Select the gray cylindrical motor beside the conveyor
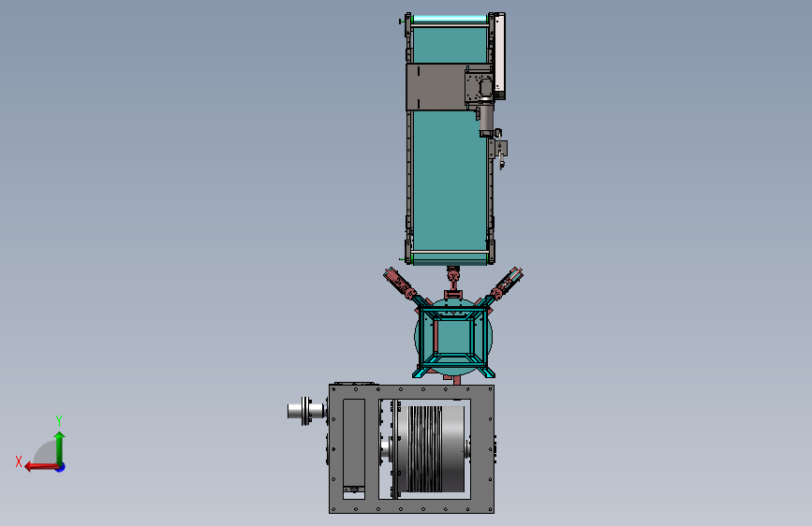Viewport: 812px width, 526px height. [485, 118]
